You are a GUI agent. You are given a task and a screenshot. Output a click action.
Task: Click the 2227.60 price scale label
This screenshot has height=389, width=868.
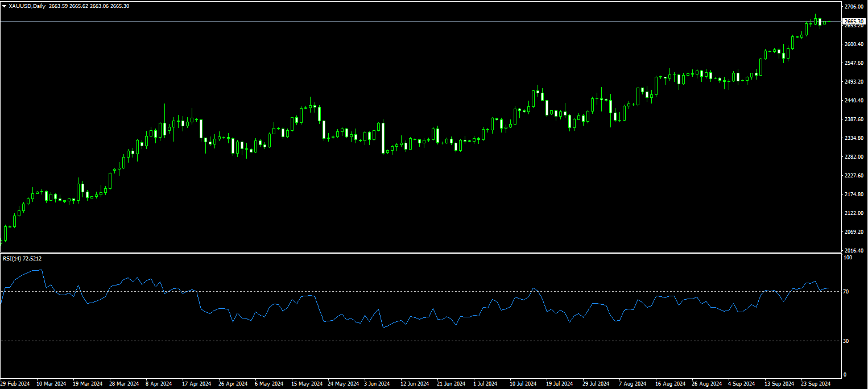pos(854,176)
